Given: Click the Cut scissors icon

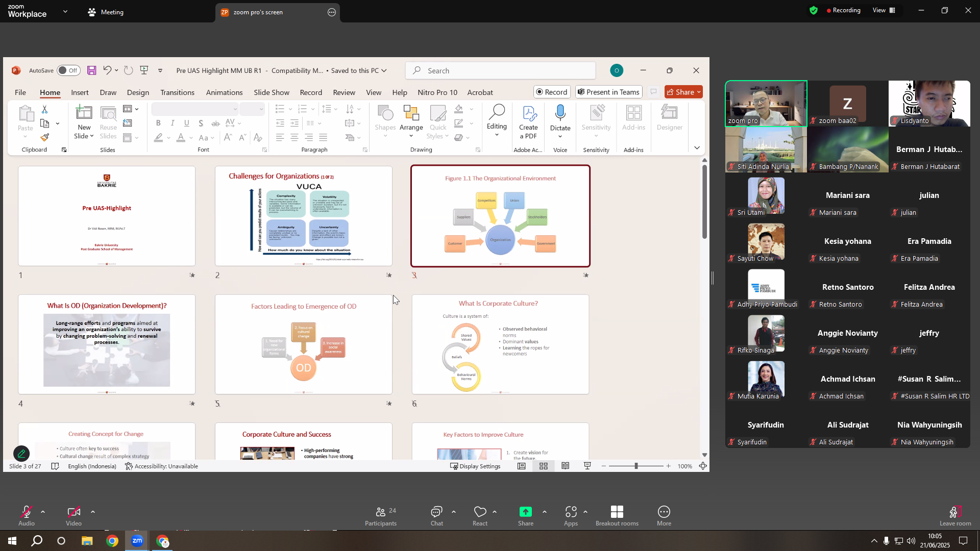Looking at the screenshot, I should [x=45, y=109].
